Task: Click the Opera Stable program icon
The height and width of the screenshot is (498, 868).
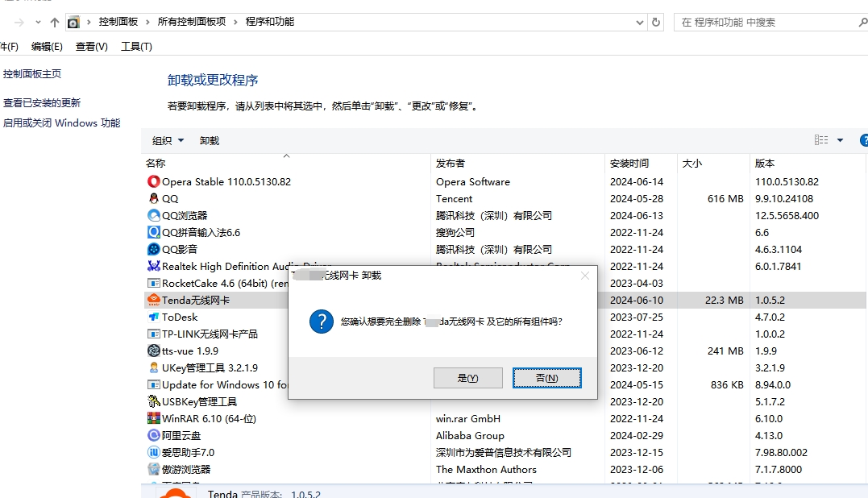Action: [153, 181]
